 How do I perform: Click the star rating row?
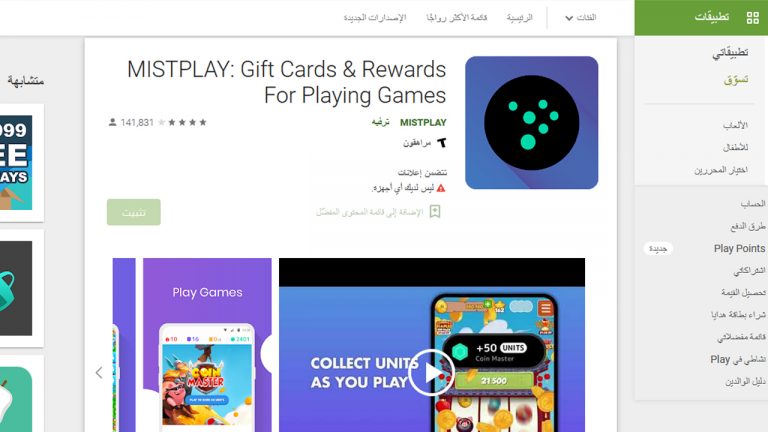coord(182,122)
